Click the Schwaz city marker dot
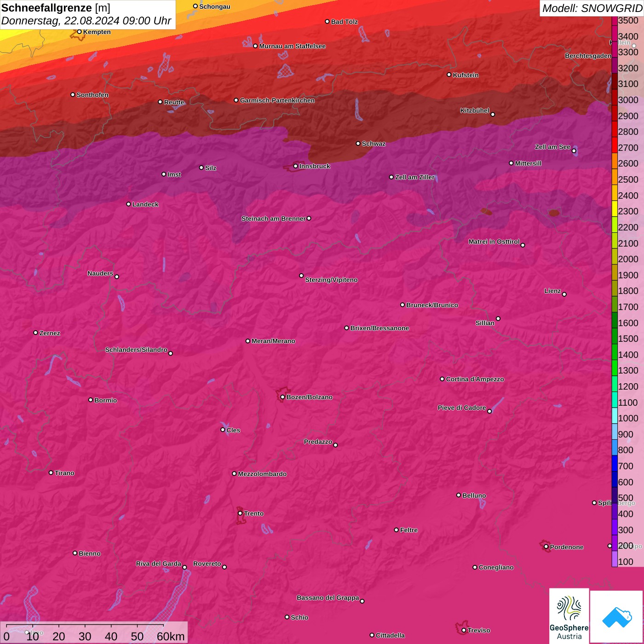The image size is (644, 644). pos(358,144)
